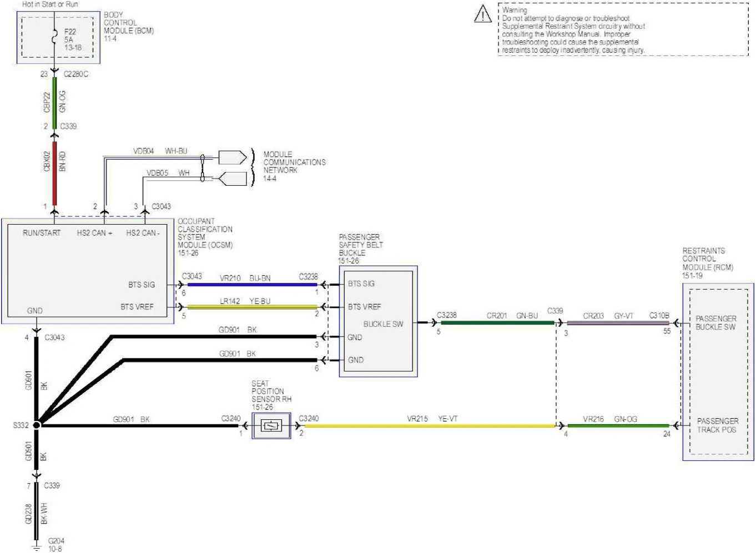Click the "VDB05 WH" wire label
756x553 pixels.
point(168,173)
